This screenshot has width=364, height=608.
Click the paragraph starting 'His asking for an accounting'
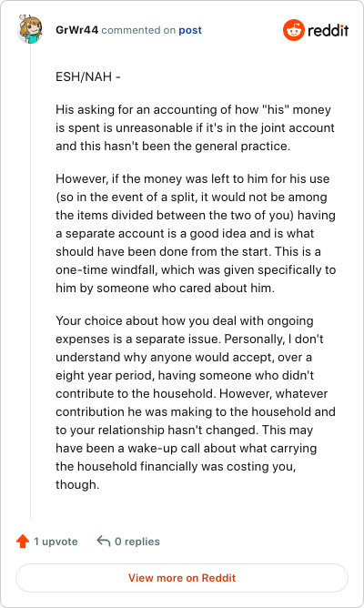[195, 127]
